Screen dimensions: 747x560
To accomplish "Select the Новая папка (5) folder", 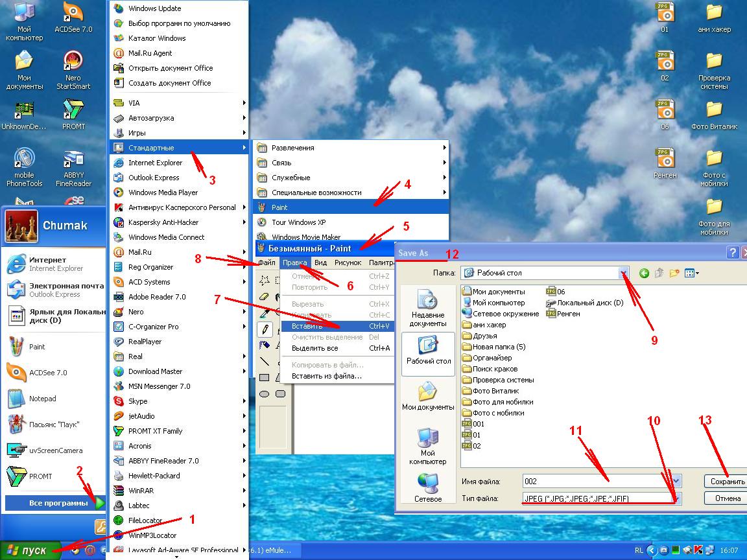I will point(494,347).
